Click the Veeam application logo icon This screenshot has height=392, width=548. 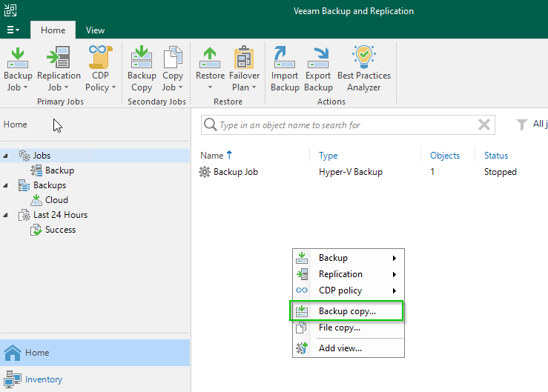[x=10, y=10]
